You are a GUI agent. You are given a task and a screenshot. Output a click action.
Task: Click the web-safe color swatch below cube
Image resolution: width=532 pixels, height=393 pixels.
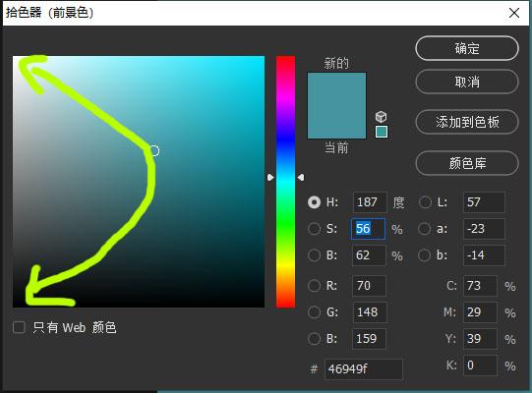pyautogui.click(x=382, y=132)
